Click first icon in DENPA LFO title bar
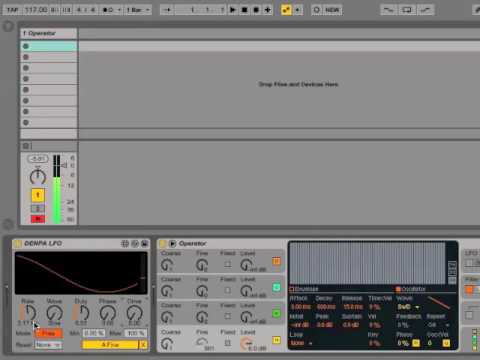This screenshot has height=360, width=480. (125, 244)
